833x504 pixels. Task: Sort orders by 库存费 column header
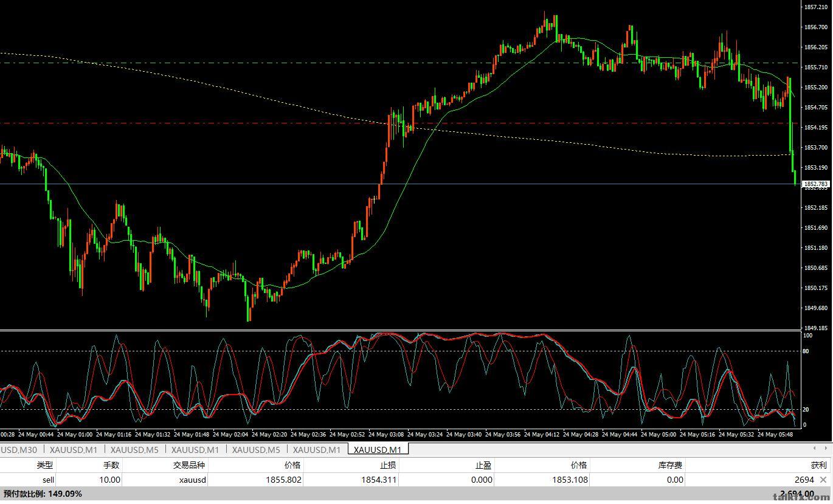point(670,465)
